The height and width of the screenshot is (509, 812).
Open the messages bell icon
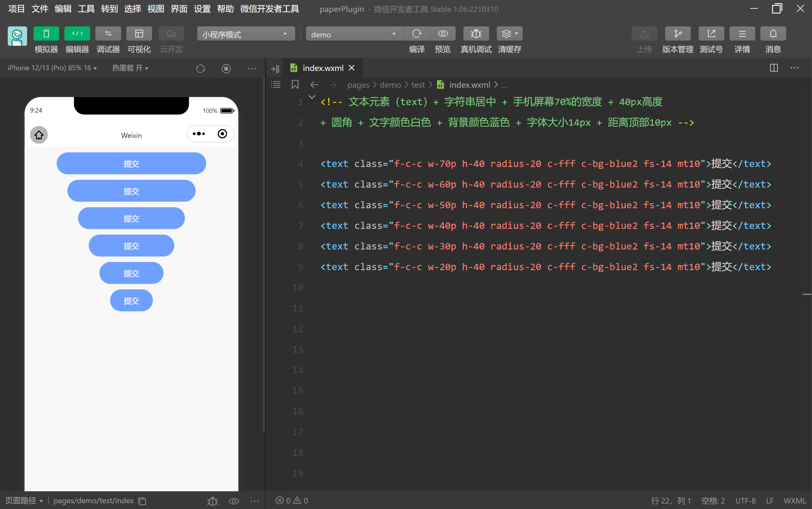point(773,34)
